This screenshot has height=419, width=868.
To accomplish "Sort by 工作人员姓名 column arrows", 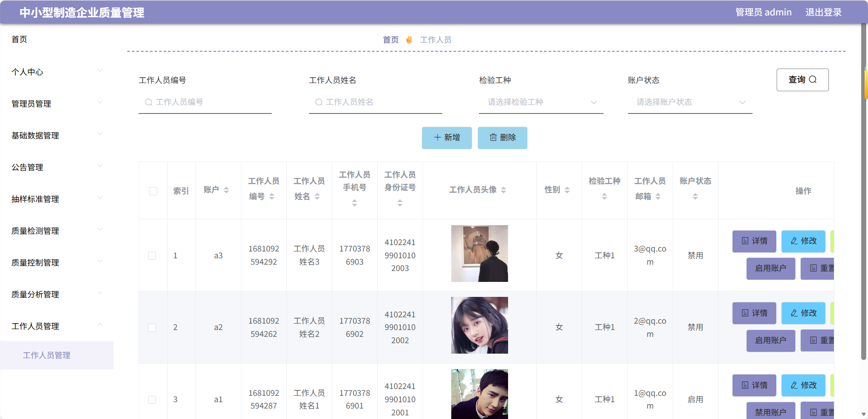I will tap(317, 197).
